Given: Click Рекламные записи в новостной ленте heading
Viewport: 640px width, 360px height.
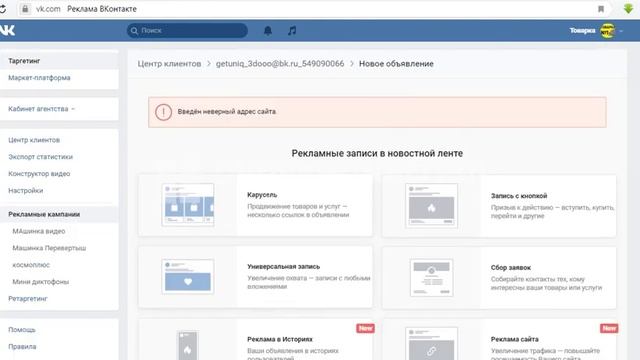Looking at the screenshot, I should [377, 153].
